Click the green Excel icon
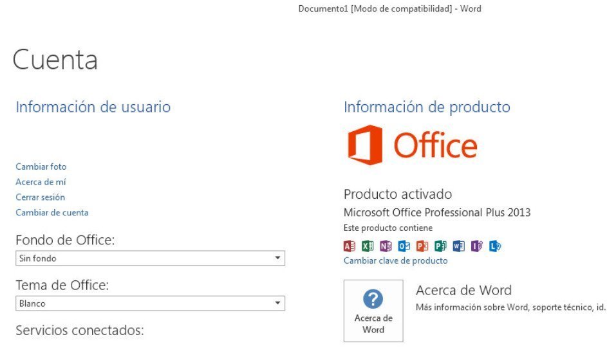This screenshot has height=364, width=607. click(x=368, y=246)
